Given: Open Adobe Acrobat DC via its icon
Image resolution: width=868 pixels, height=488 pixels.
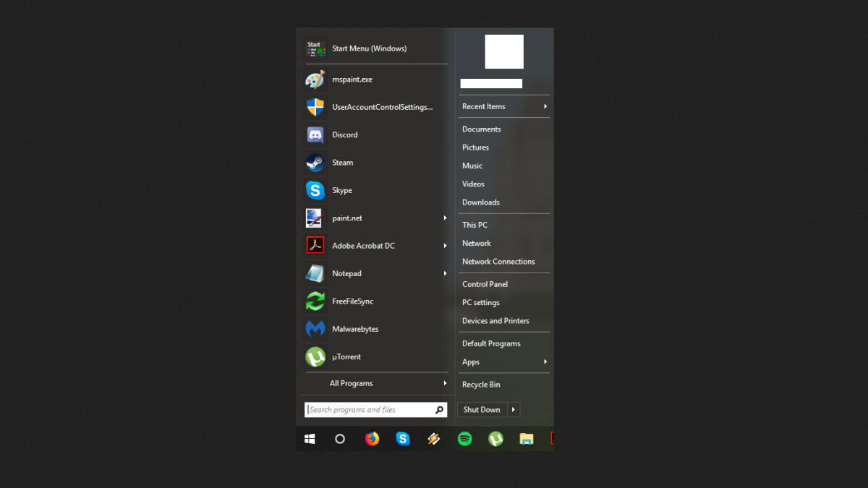Looking at the screenshot, I should [315, 246].
